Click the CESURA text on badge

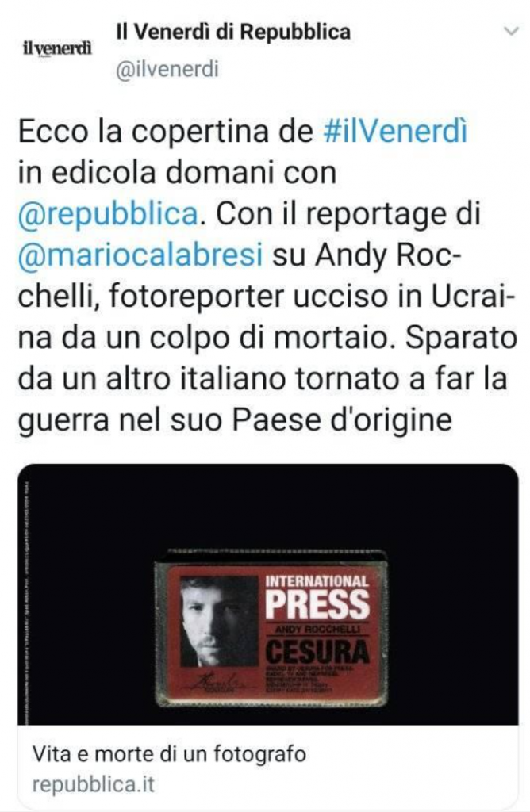[x=317, y=652]
